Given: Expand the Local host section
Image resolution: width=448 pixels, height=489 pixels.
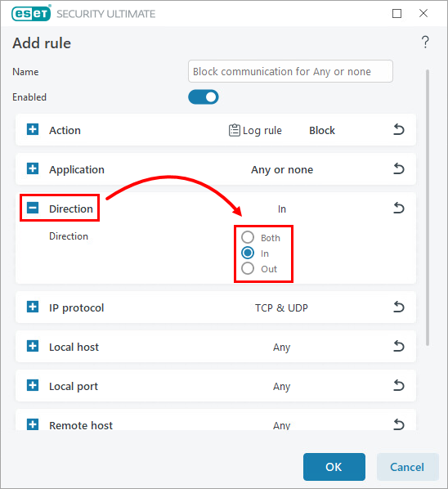Looking at the screenshot, I should [x=33, y=346].
